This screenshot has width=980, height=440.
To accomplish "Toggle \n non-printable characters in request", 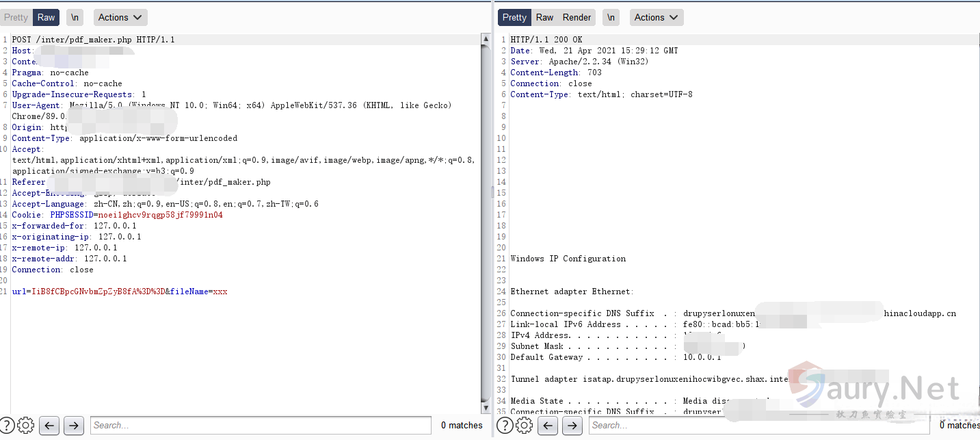I will pos(75,18).
